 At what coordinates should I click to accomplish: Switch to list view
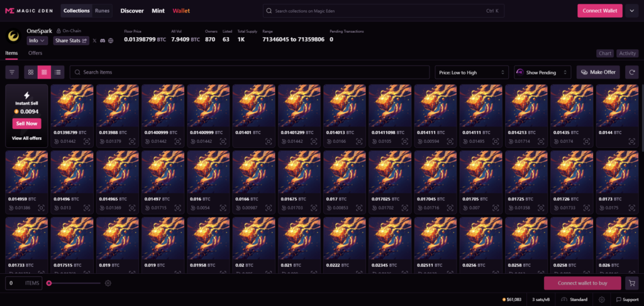click(x=58, y=72)
